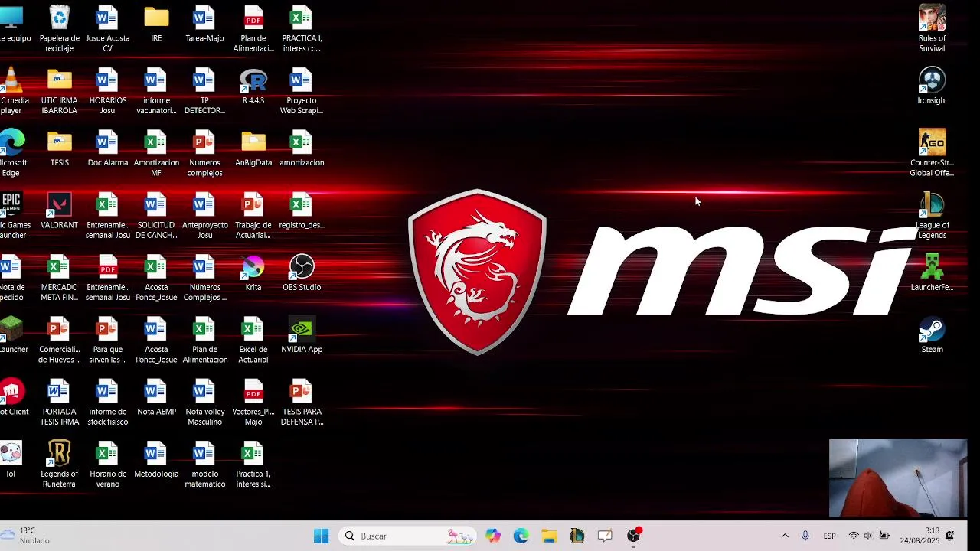
Task: Open Para que sirven las ... presentation
Action: [107, 339]
